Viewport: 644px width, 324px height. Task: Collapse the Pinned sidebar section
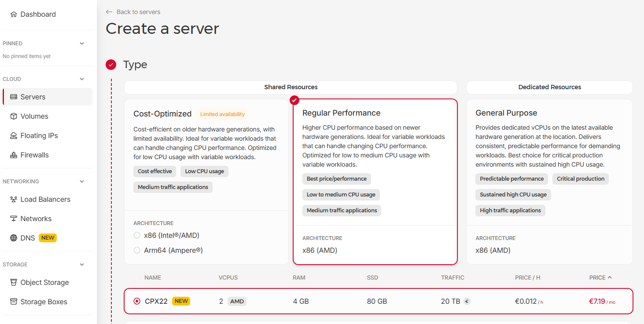pyautogui.click(x=82, y=44)
